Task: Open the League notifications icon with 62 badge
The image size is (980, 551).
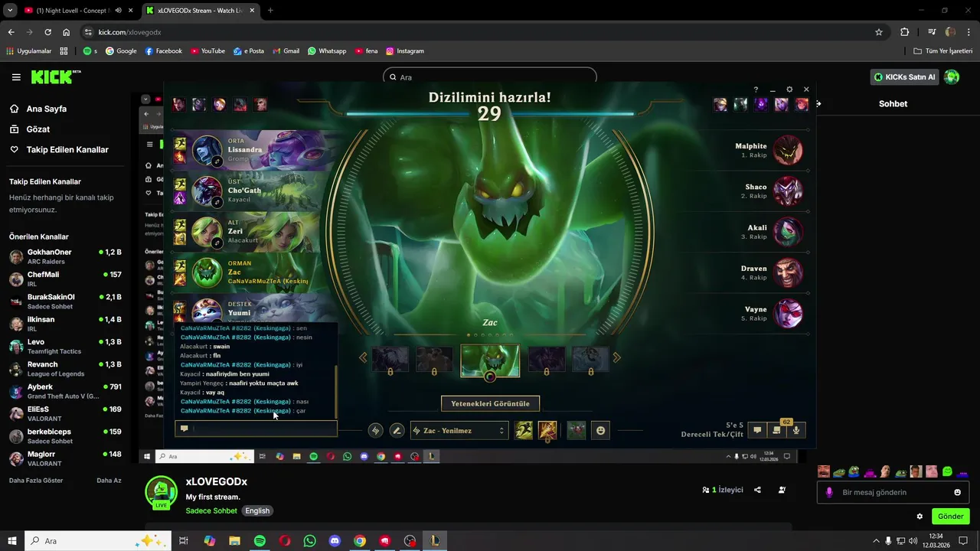Action: tap(777, 430)
